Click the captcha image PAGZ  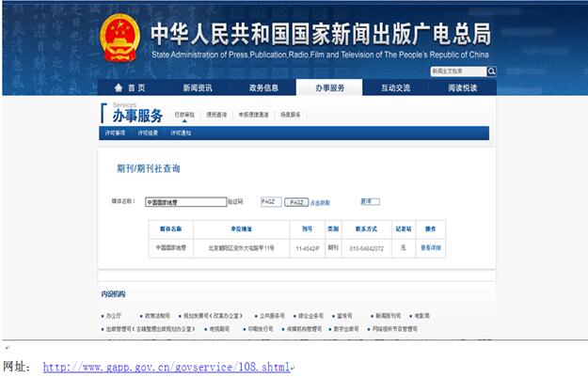tap(296, 202)
